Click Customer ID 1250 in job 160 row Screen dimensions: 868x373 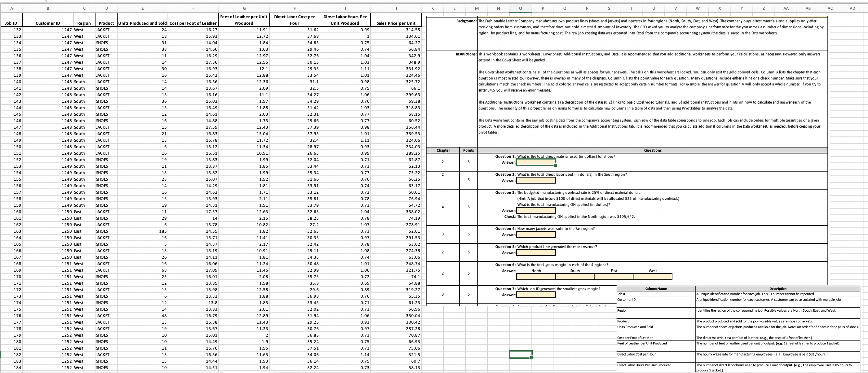click(47, 212)
